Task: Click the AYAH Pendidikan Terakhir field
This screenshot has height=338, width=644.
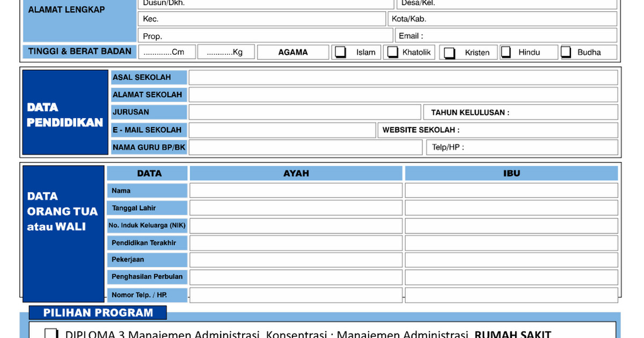Action: pos(296,243)
